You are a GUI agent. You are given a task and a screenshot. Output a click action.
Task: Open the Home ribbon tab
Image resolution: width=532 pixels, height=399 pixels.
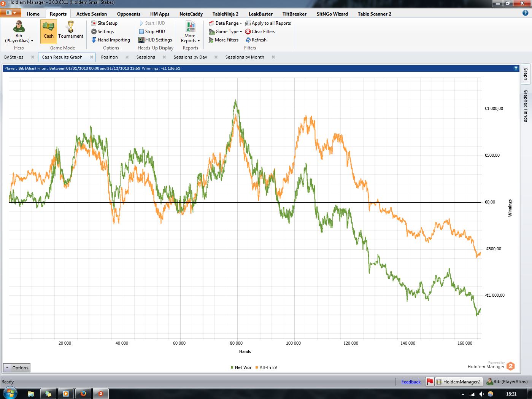pyautogui.click(x=33, y=14)
